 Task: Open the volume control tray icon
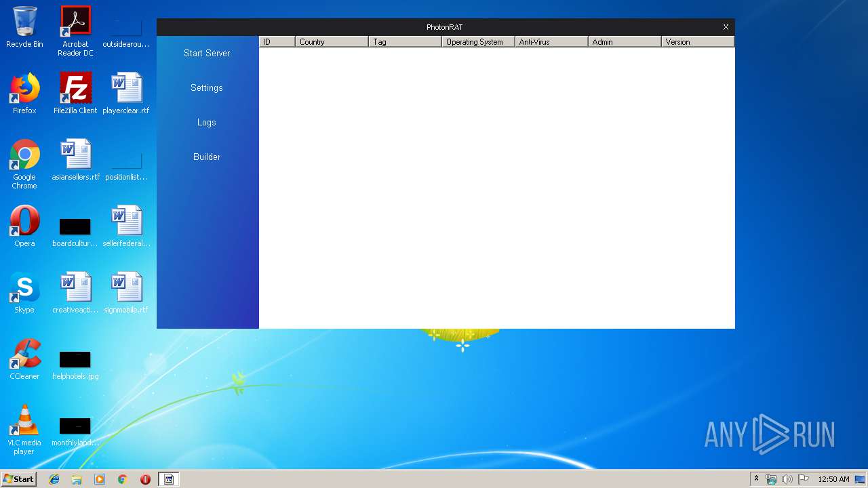click(787, 479)
